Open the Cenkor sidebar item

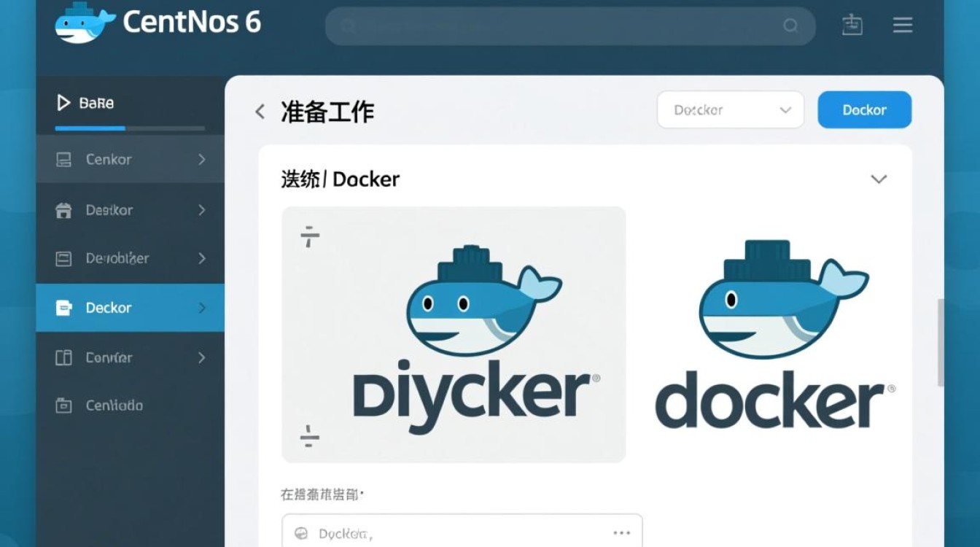coord(131,159)
